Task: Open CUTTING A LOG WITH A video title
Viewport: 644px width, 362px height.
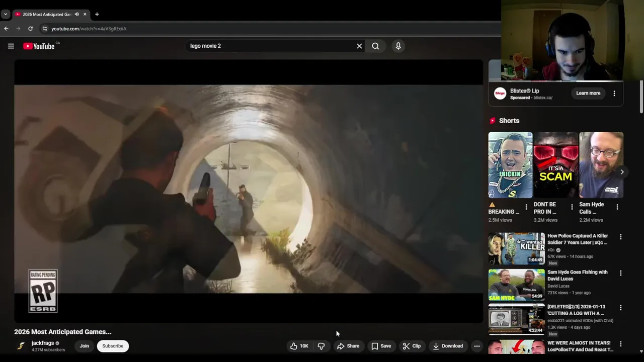Action: [577, 310]
